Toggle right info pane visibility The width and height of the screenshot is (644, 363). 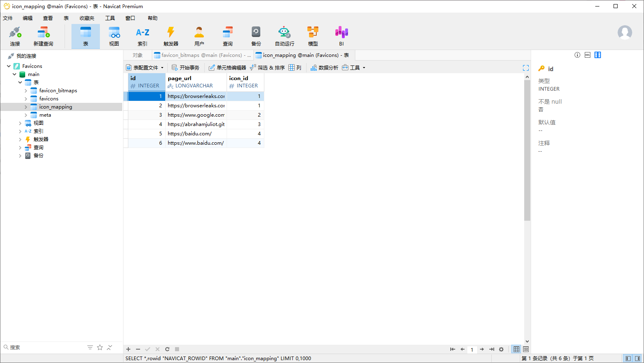638,359
